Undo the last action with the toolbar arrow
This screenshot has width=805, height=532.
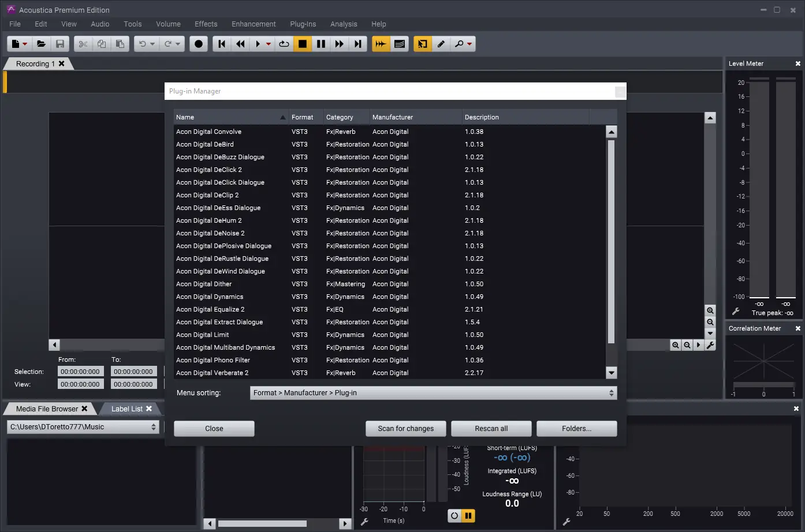tap(142, 44)
